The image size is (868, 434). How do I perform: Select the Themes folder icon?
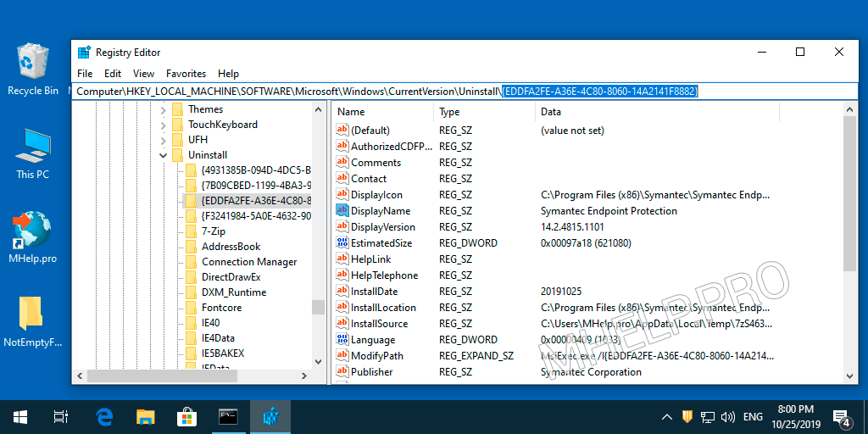coord(178,109)
